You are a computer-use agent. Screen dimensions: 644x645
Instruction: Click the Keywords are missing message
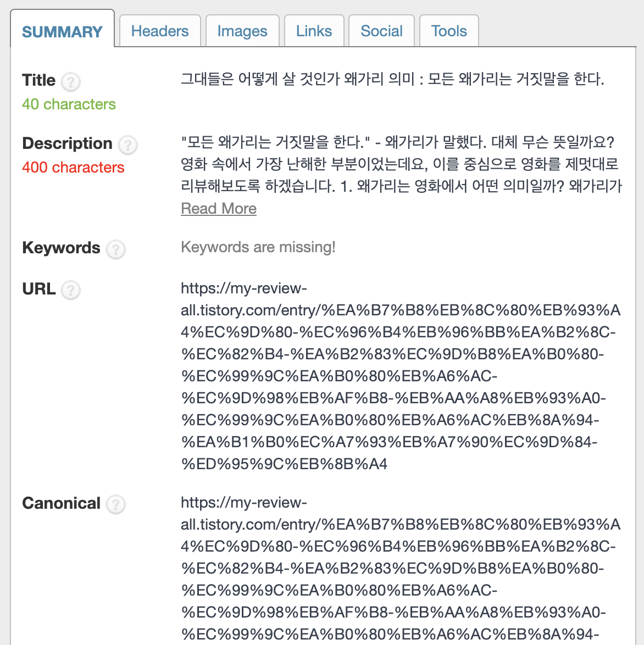click(258, 247)
